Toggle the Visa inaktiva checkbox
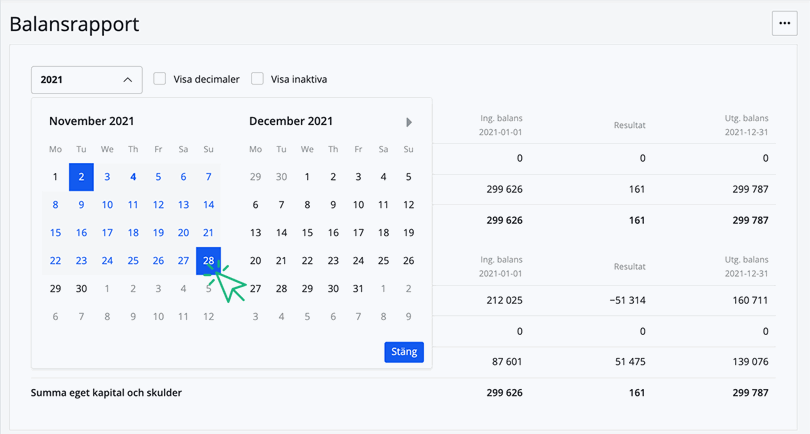Viewport: 810px width, 434px height. (257, 79)
